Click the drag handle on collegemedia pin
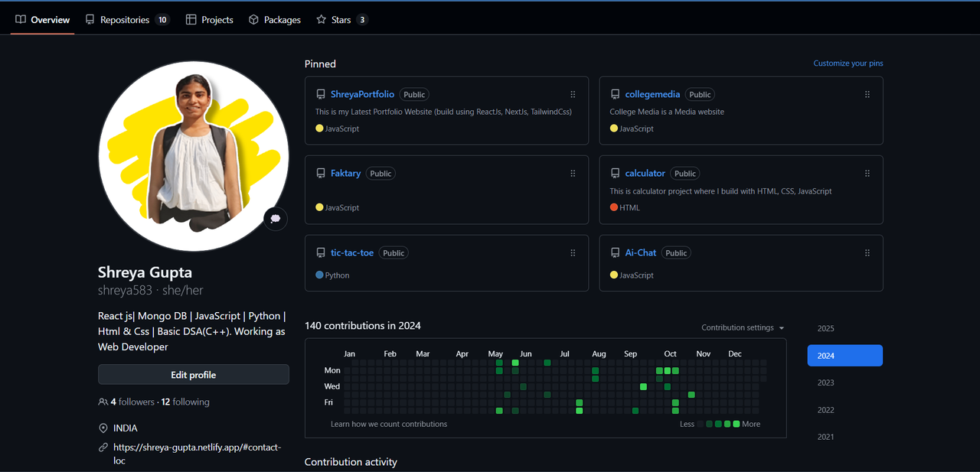The height and width of the screenshot is (472, 980). coord(867,94)
